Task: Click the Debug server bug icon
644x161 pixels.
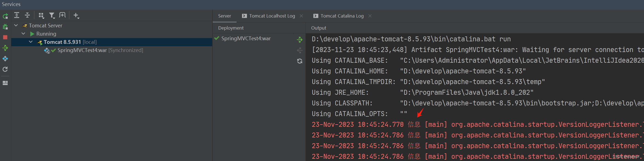Action: click(x=5, y=27)
